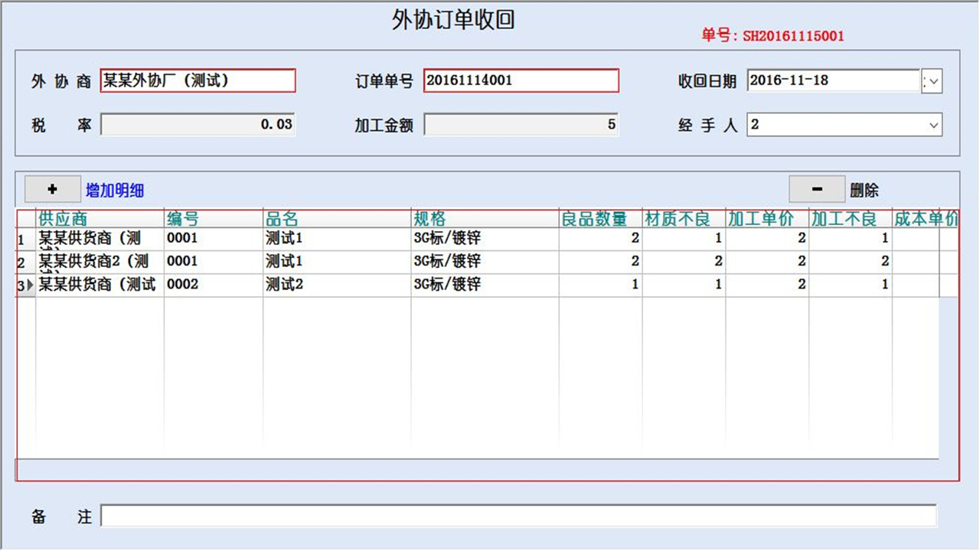Click the "+" add detail icon
The image size is (980, 551).
(52, 188)
